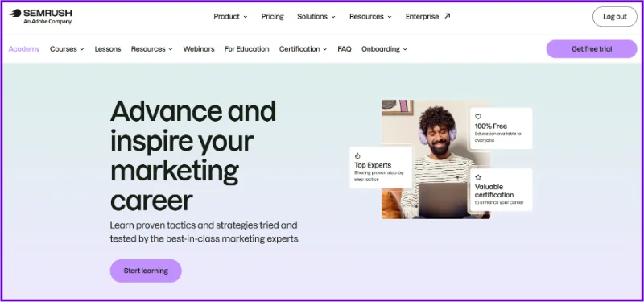Open the Pricing menu item
The width and height of the screenshot is (644, 302).
(272, 16)
